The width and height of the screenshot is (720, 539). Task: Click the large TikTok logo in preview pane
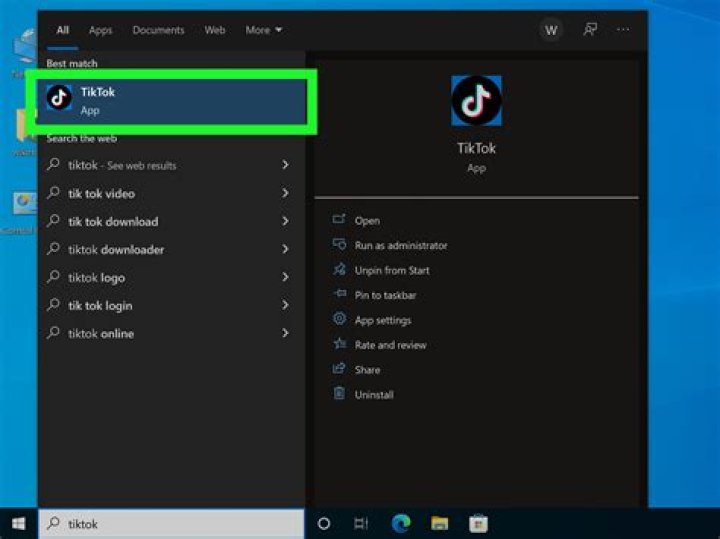click(x=476, y=101)
